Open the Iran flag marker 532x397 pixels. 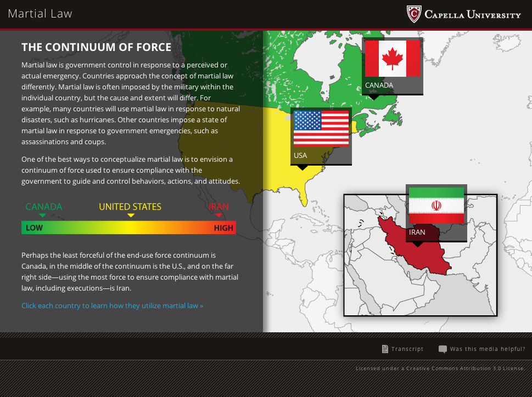tap(436, 206)
